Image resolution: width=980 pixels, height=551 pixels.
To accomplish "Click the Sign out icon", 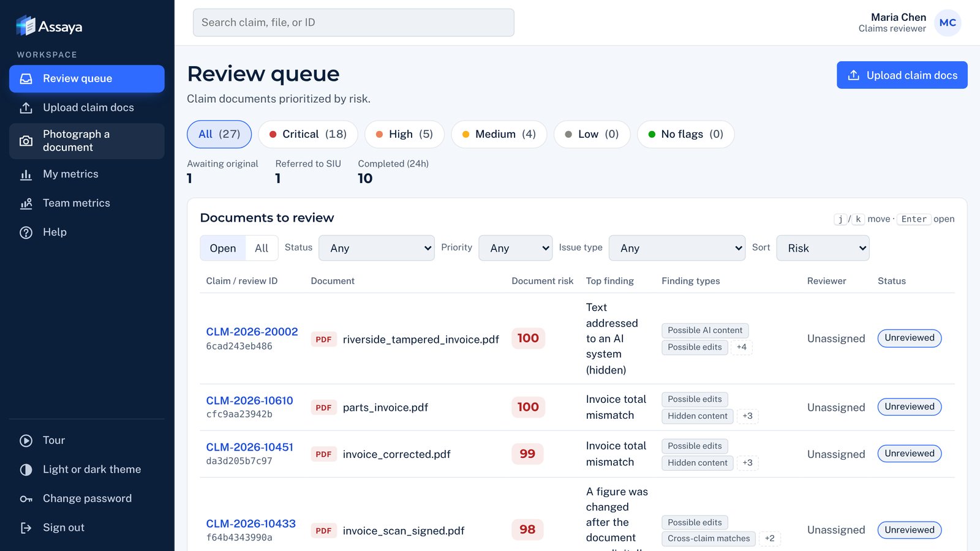I will click(26, 528).
